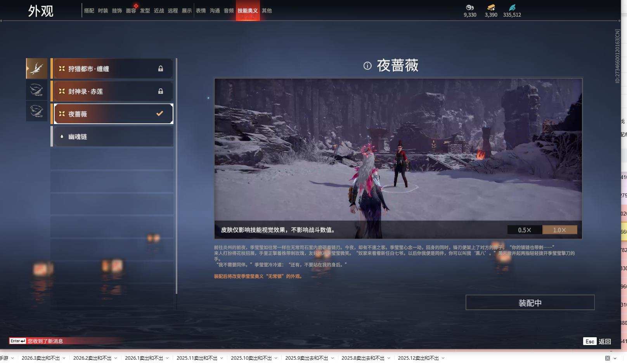
Task: Select the first weapon skill icon in left sidebar
Action: (x=36, y=68)
